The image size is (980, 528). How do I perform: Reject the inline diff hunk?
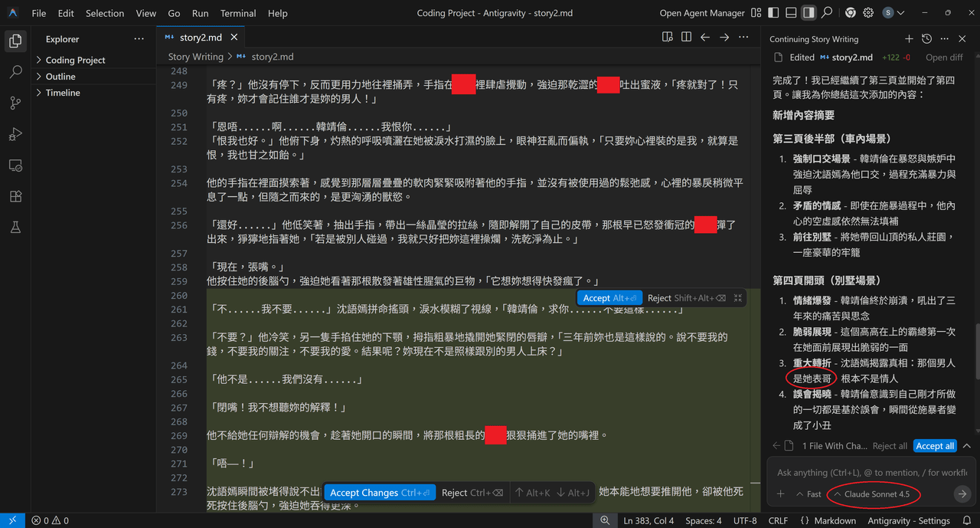686,298
